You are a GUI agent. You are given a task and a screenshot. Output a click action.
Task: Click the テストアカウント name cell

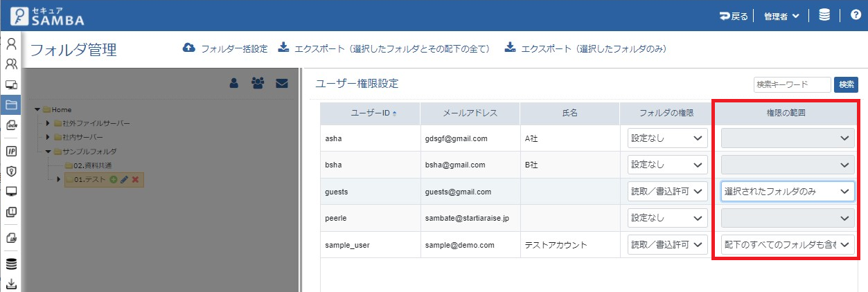[569, 244]
